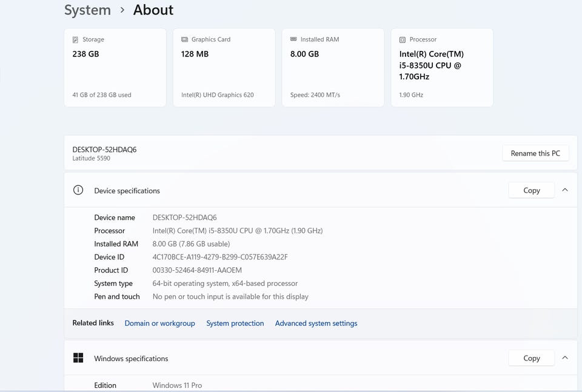582x392 pixels.
Task: Open the Storage 238 GB card
Action: 115,68
